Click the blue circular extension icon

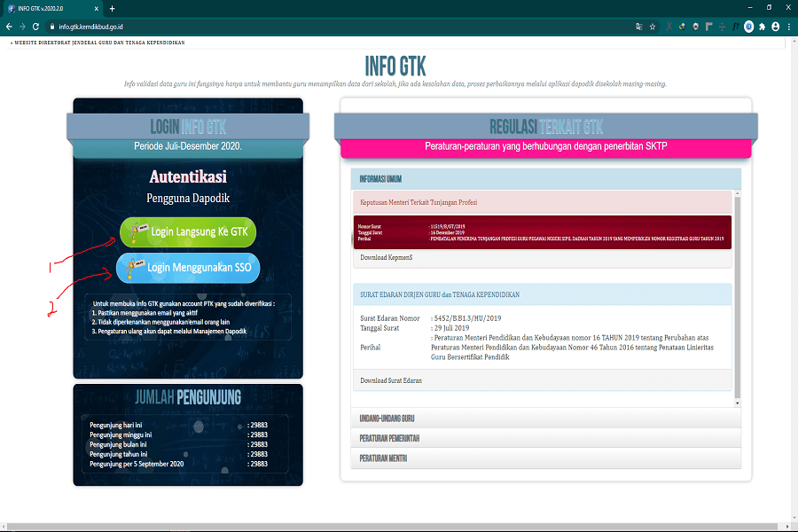pyautogui.click(x=748, y=27)
